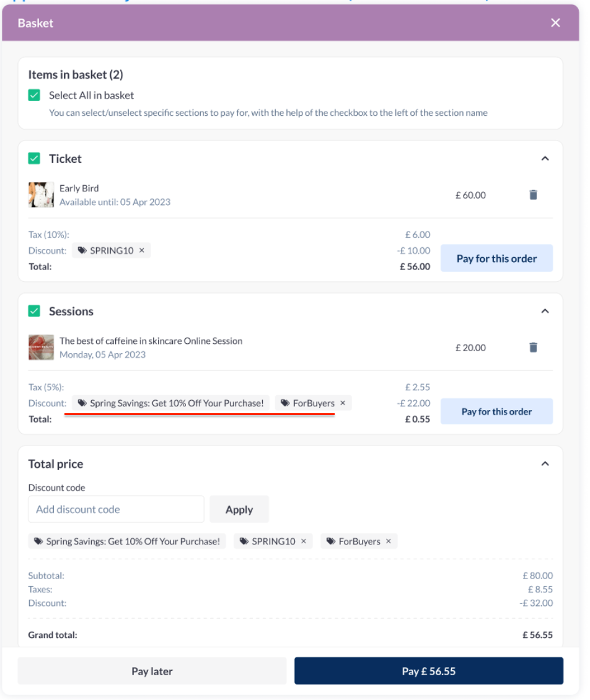Uncheck the Ticket section checkbox
The image size is (590, 700).
point(34,159)
